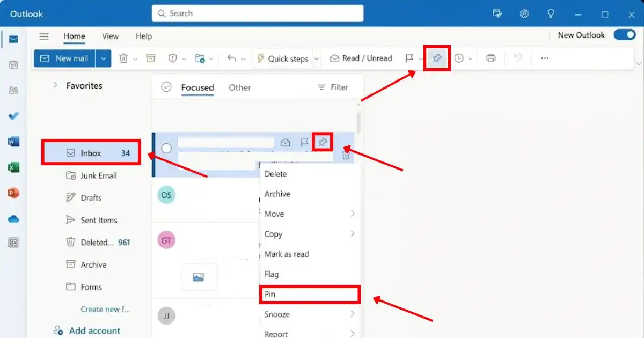
Task: Toggle the hamburger navigation pane icon
Action: click(44, 36)
